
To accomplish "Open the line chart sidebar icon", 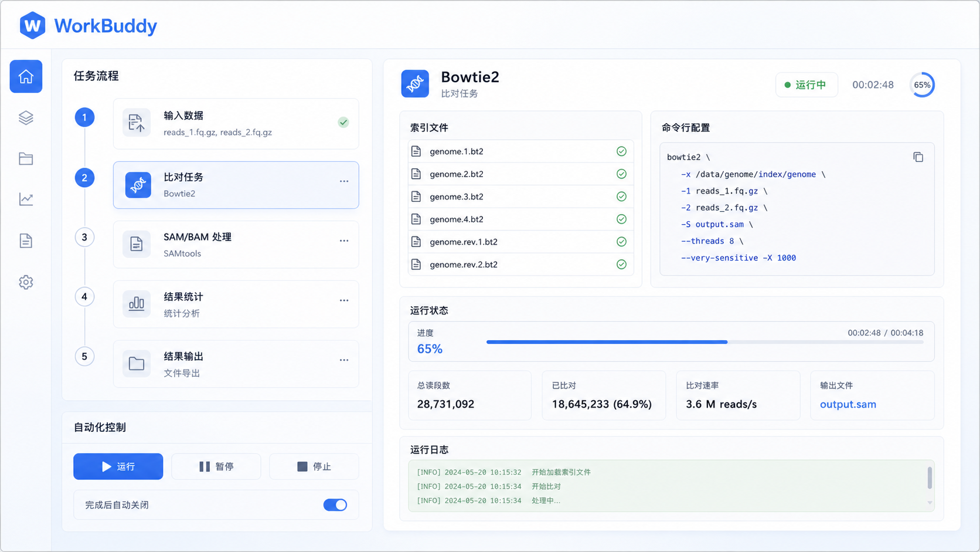I will tap(26, 199).
